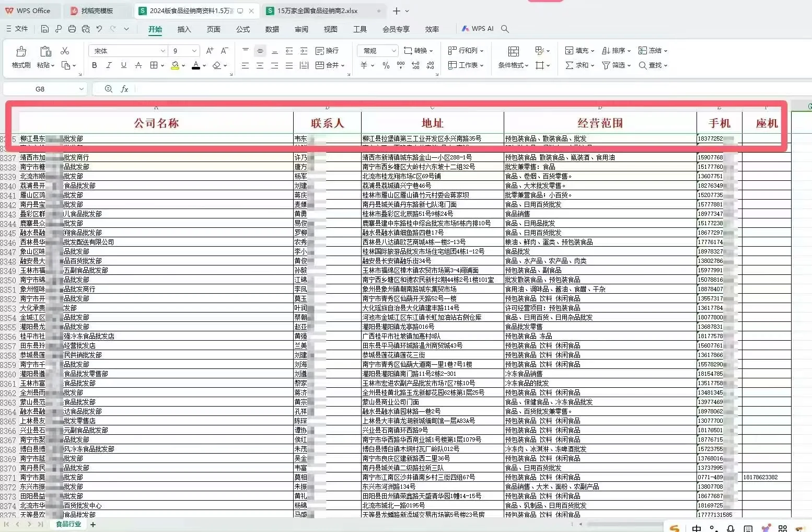
Task: Open the 文件 menu
Action: tap(17, 29)
